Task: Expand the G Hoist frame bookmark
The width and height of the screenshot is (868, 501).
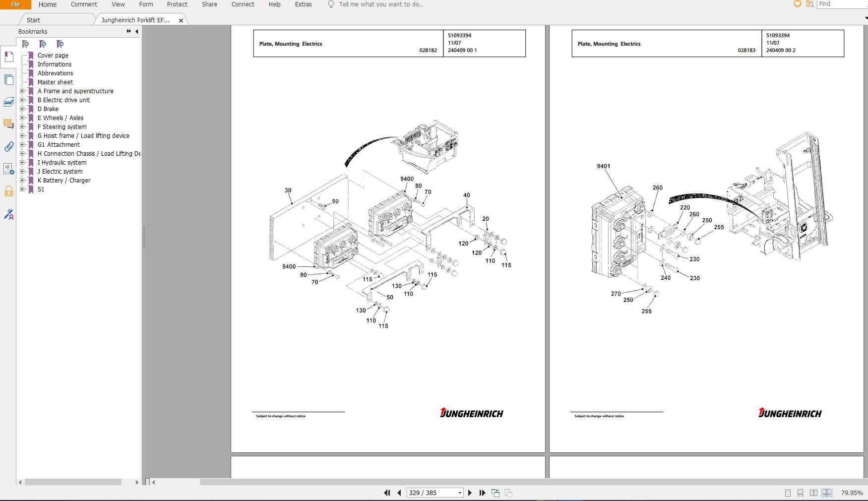Action: click(x=22, y=136)
